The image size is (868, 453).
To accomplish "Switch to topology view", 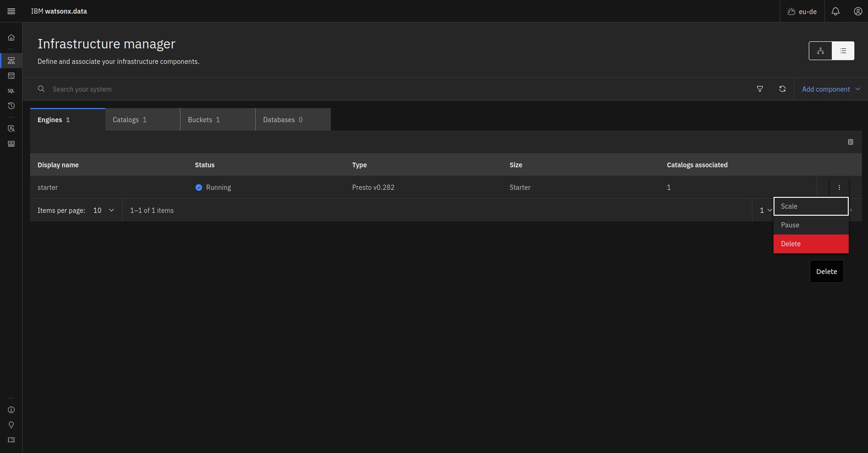I will 821,51.
